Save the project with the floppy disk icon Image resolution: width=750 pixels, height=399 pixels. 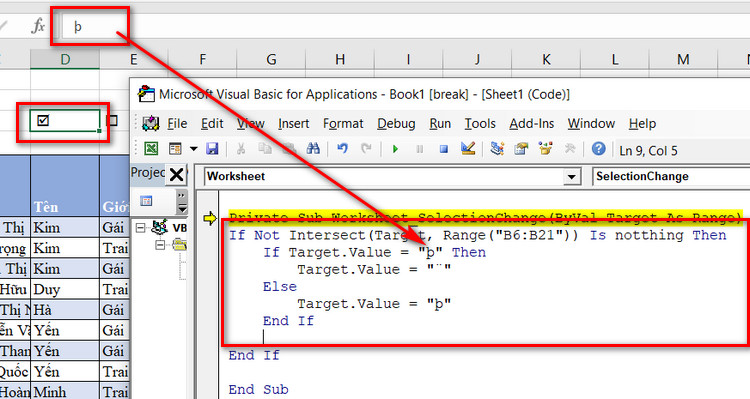pyautogui.click(x=212, y=149)
